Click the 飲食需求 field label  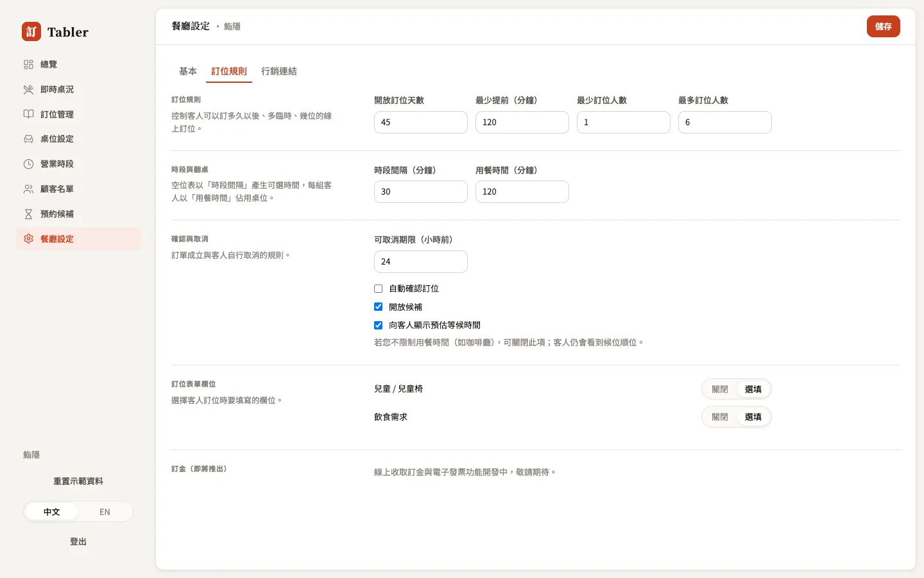[391, 417]
